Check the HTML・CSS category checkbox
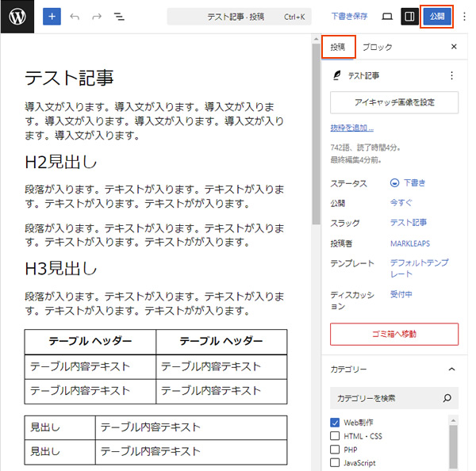The height and width of the screenshot is (471, 476). (x=335, y=435)
